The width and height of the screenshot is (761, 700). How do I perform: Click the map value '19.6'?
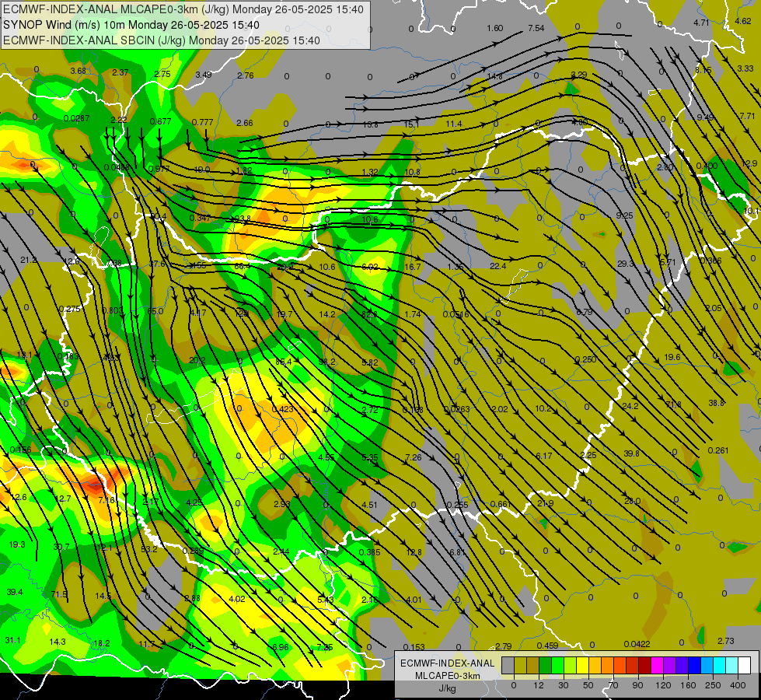[672, 357]
